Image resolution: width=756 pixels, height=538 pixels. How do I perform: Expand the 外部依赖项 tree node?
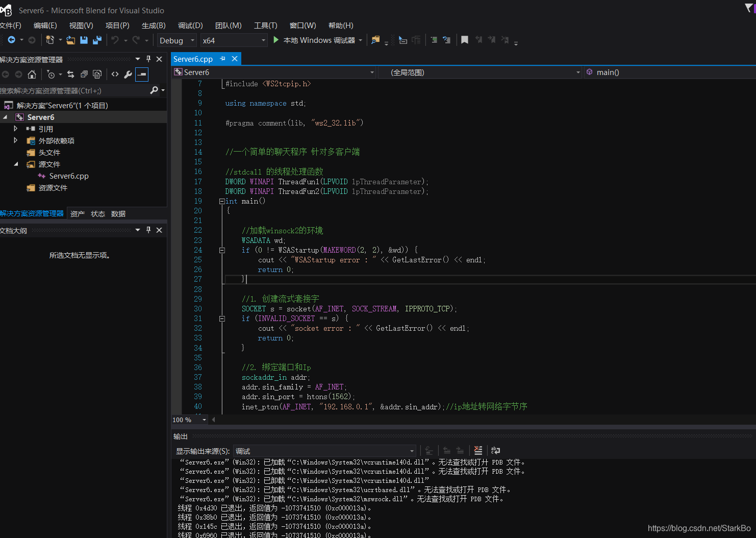pos(16,140)
